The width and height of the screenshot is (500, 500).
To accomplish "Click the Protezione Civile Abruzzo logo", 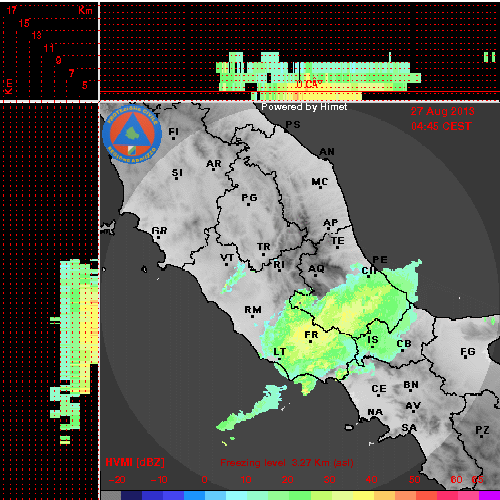I will point(132,135).
